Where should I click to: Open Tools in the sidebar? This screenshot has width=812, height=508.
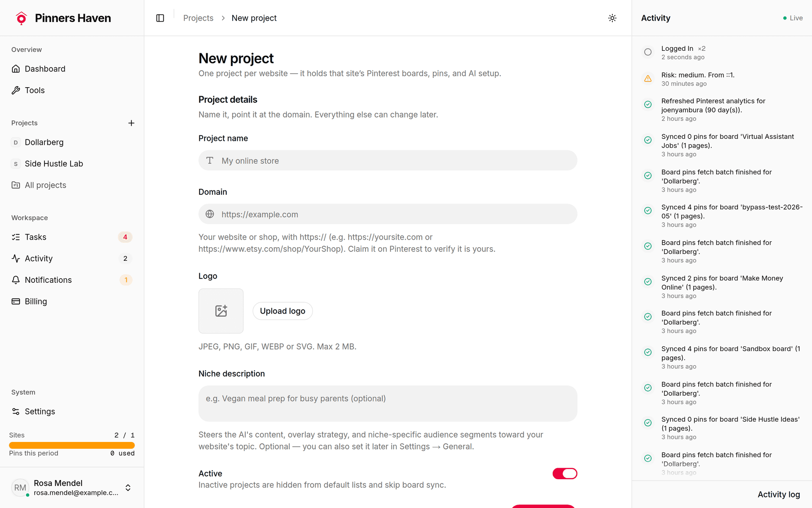coord(72,90)
